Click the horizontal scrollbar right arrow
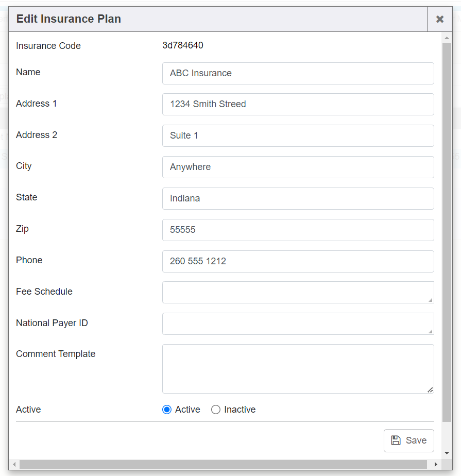 (x=436, y=464)
